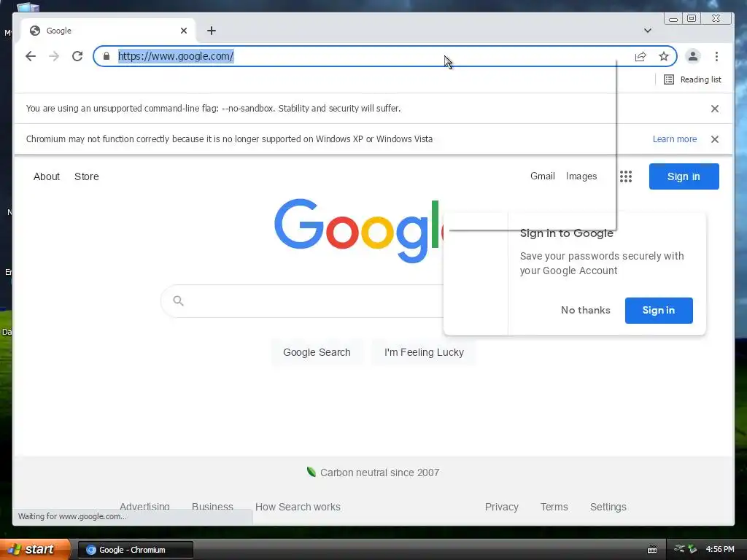Click I'm Feeling Lucky button
Screen dimensions: 747x560
pos(424,352)
